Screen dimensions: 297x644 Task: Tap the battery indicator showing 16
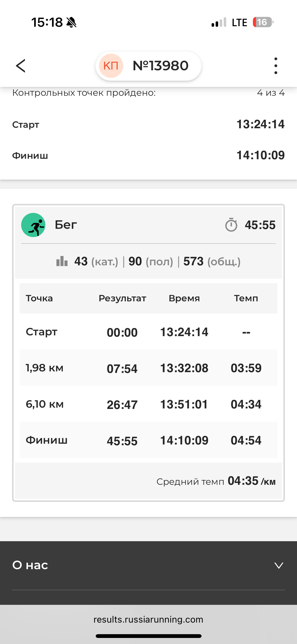(x=263, y=22)
